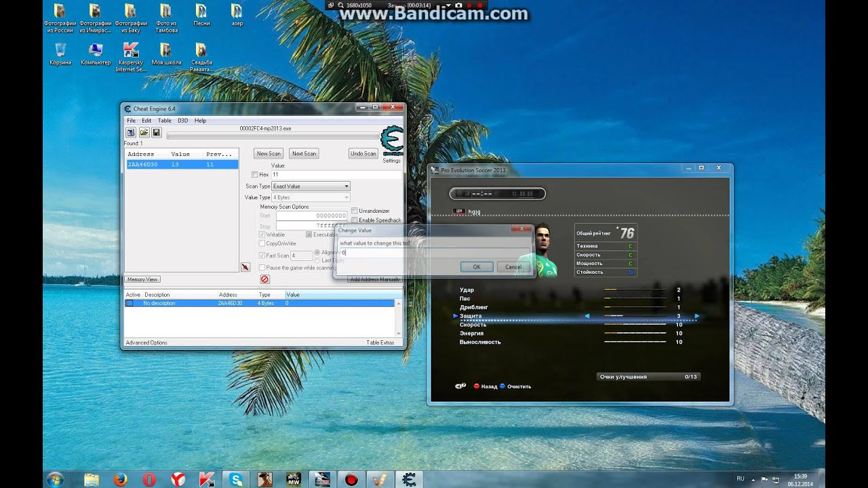The image size is (868, 488).
Task: Focus the Change Value input field
Action: click(435, 253)
